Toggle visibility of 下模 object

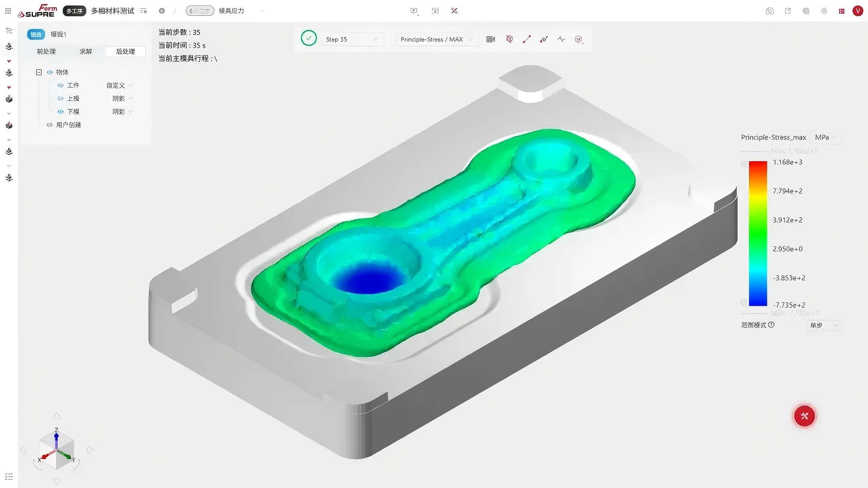[61, 111]
